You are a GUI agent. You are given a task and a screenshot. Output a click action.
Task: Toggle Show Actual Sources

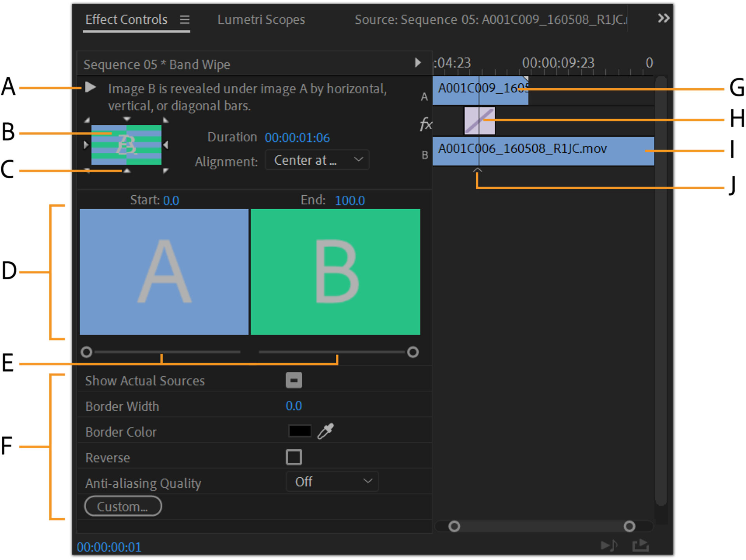click(x=294, y=380)
